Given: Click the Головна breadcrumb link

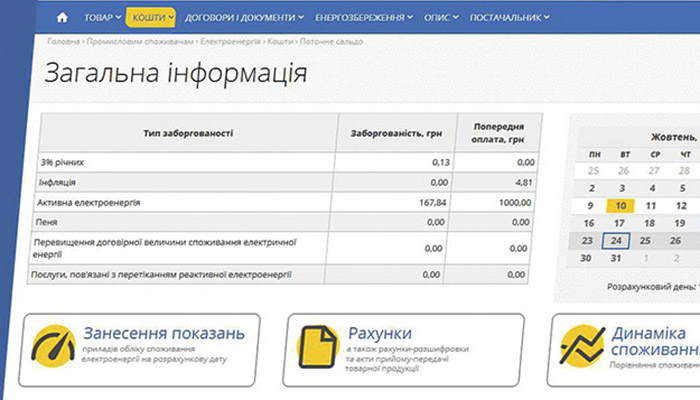Looking at the screenshot, I should [61, 42].
